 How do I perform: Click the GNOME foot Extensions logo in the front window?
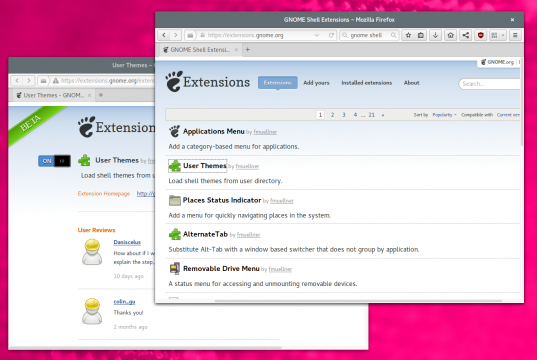(208, 82)
